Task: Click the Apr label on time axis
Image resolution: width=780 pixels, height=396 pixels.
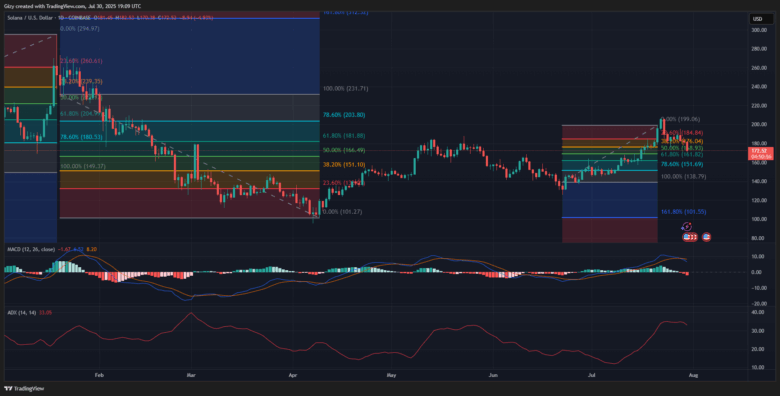Action: point(292,375)
